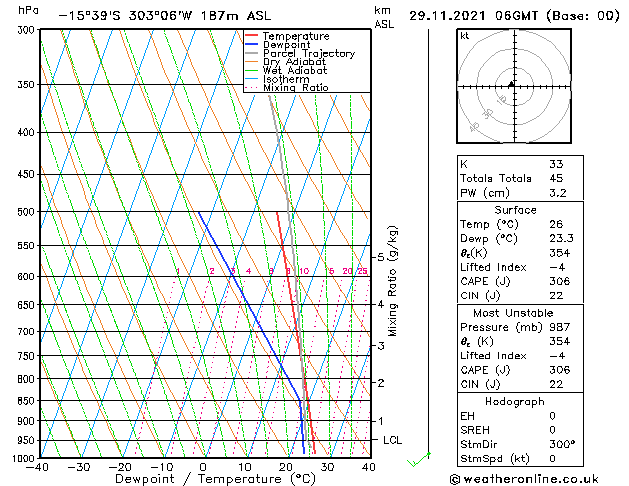Click the green wind barb near surface
Screen dimensions: 629x486
tap(419, 460)
